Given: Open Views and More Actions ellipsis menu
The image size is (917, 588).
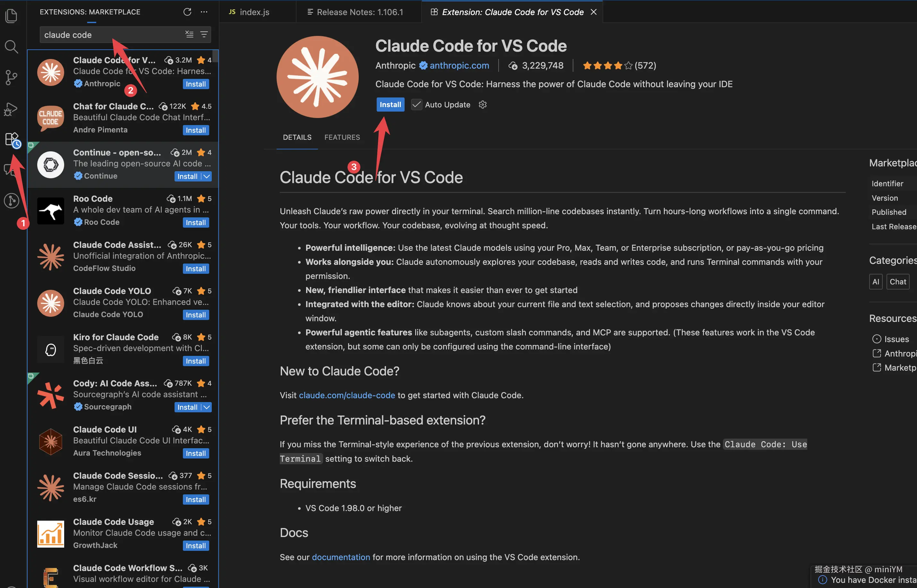Looking at the screenshot, I should pyautogui.click(x=204, y=12).
